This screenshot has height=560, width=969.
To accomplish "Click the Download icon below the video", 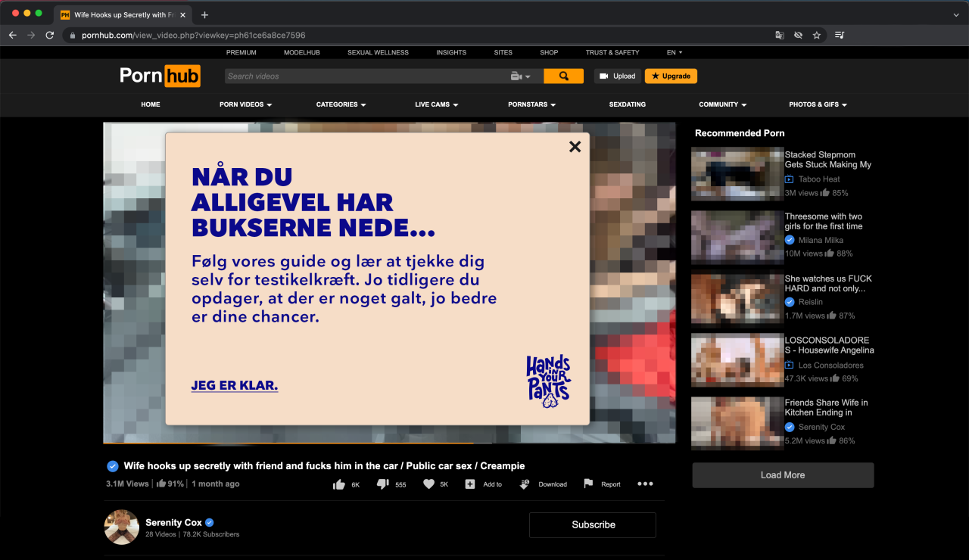I will [x=524, y=484].
